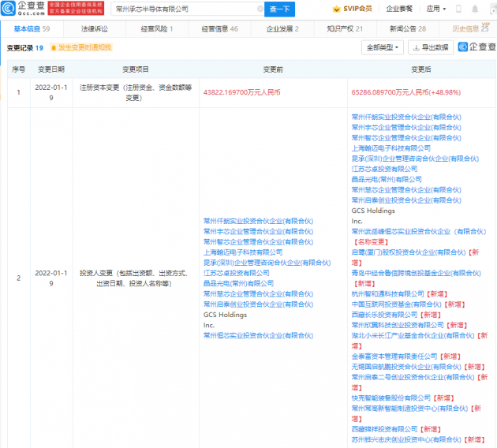497x448 pixels.
Task: Select the 65286.089700万元人民币(+48.98%) value
Action: point(406,92)
